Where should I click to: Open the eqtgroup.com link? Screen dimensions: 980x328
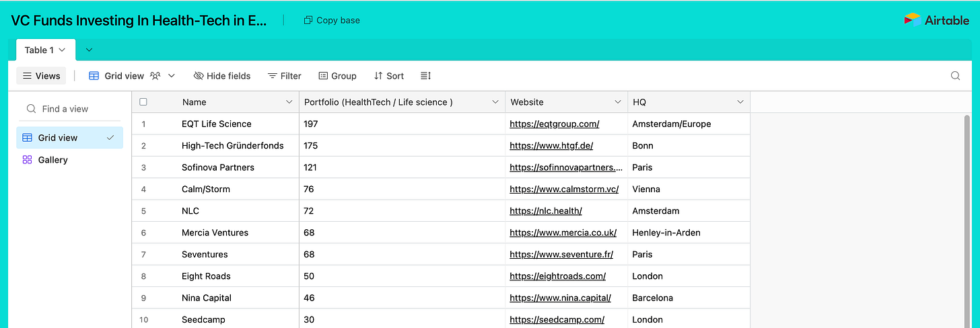[x=555, y=124]
